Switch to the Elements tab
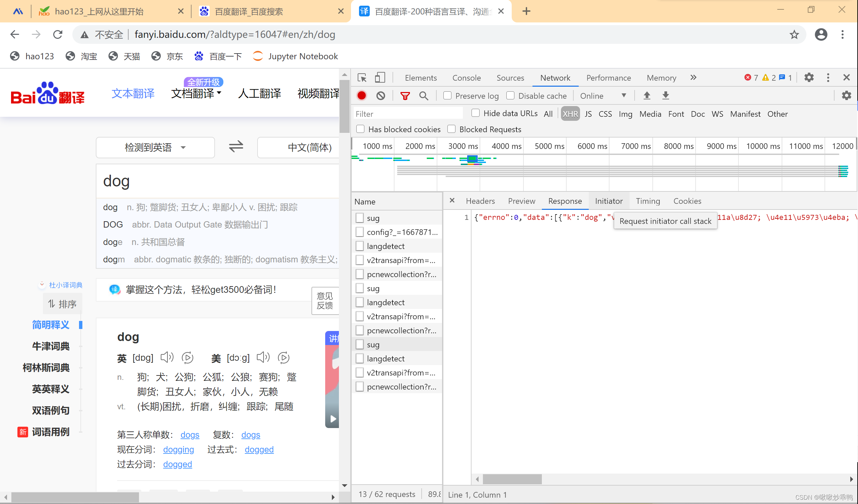The image size is (858, 504). click(421, 78)
